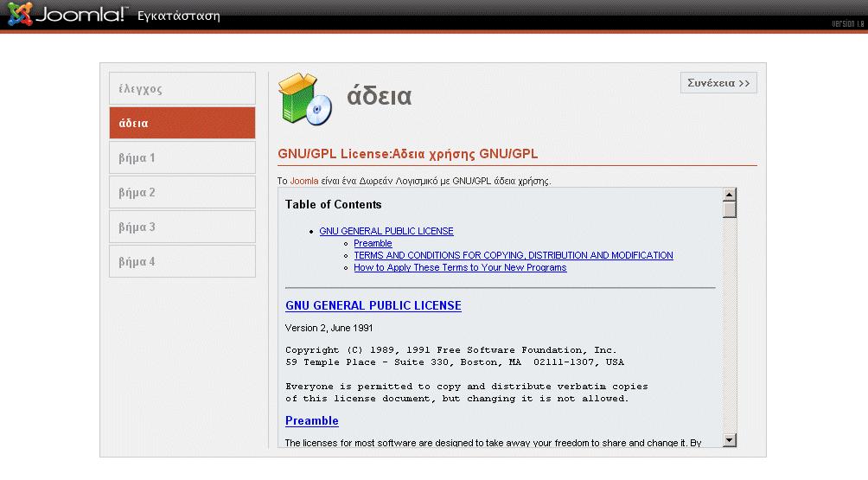Open the έλεγχος step in sidebar

(182, 88)
